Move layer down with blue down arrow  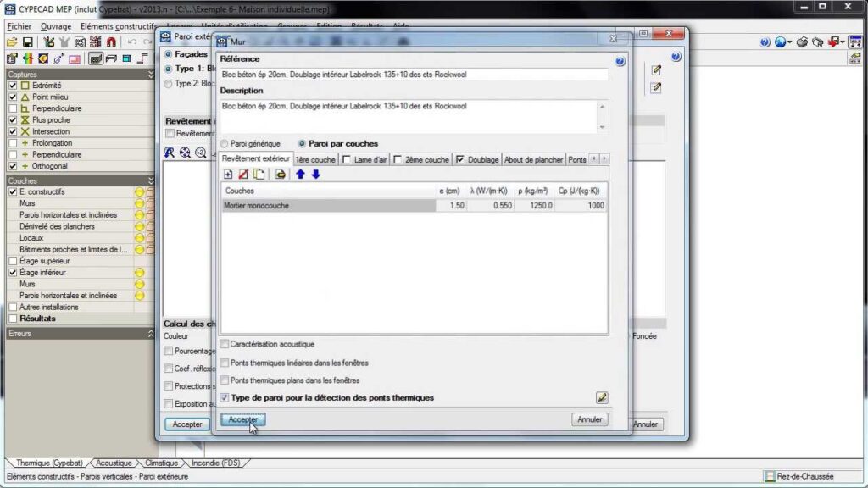pos(315,175)
